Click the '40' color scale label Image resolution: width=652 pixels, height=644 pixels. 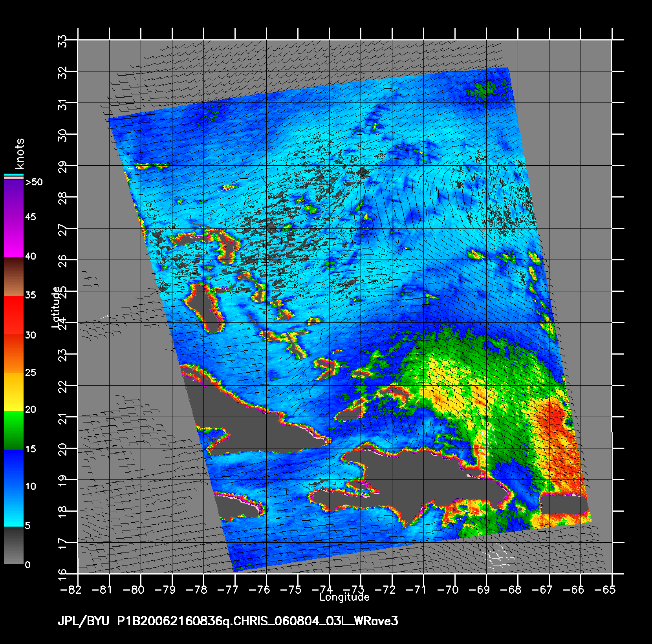tap(31, 256)
